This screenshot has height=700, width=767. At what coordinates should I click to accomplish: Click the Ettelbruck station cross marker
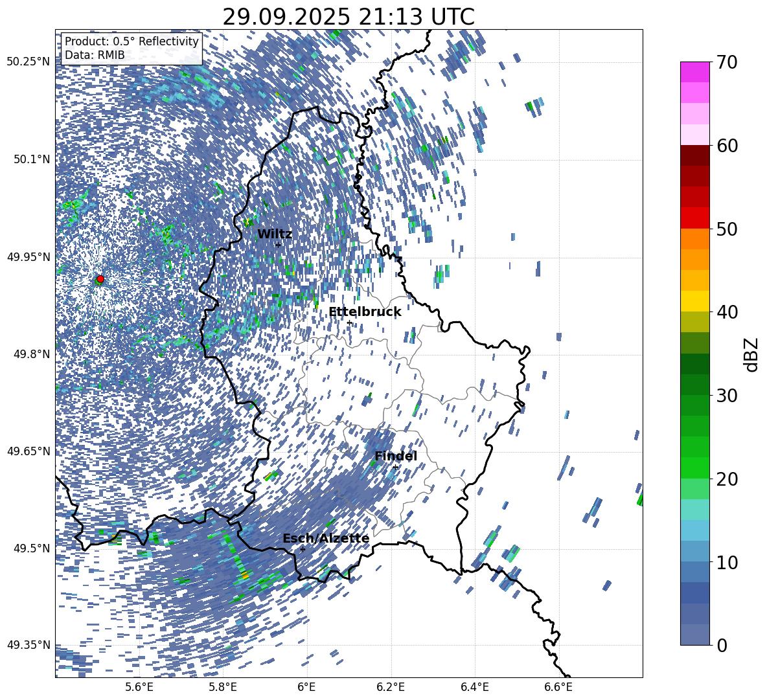(349, 322)
